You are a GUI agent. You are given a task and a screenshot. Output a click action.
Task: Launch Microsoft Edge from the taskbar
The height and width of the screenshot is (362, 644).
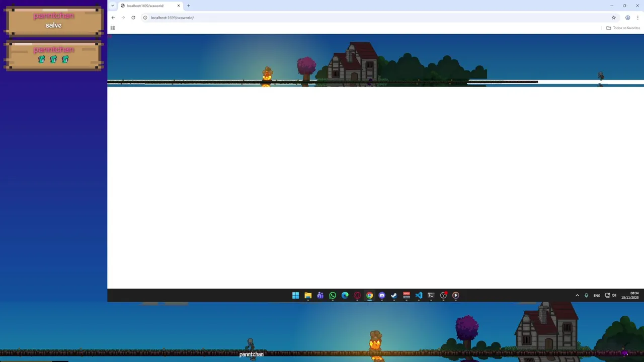click(x=345, y=296)
